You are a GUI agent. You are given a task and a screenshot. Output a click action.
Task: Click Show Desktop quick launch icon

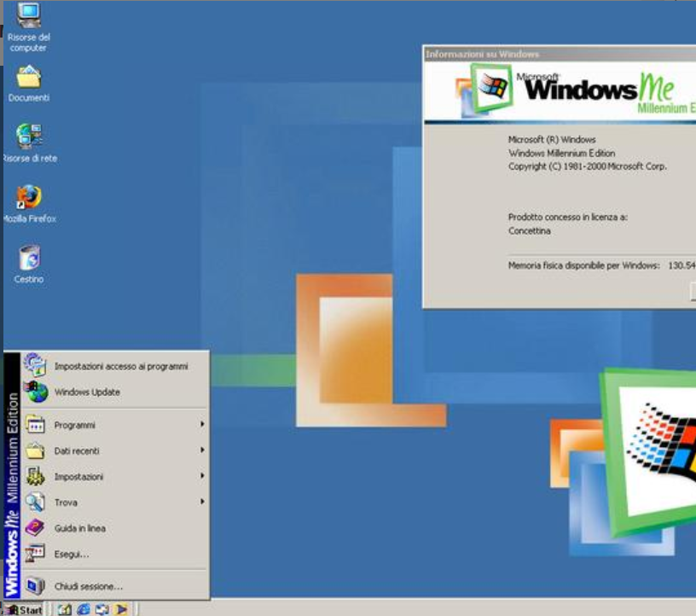67,609
